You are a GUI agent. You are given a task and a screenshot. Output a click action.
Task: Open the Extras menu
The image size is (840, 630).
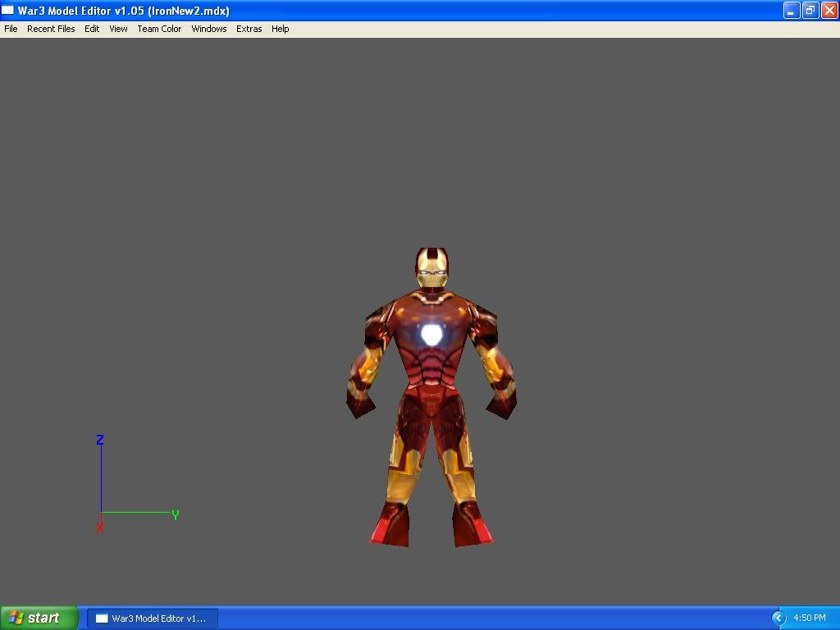(249, 29)
